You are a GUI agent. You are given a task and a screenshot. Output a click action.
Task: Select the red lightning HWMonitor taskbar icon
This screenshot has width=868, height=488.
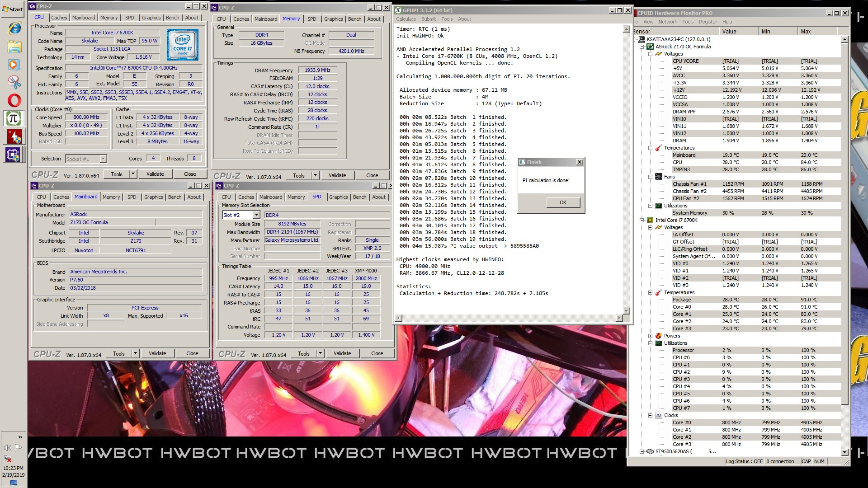pyautogui.click(x=14, y=136)
